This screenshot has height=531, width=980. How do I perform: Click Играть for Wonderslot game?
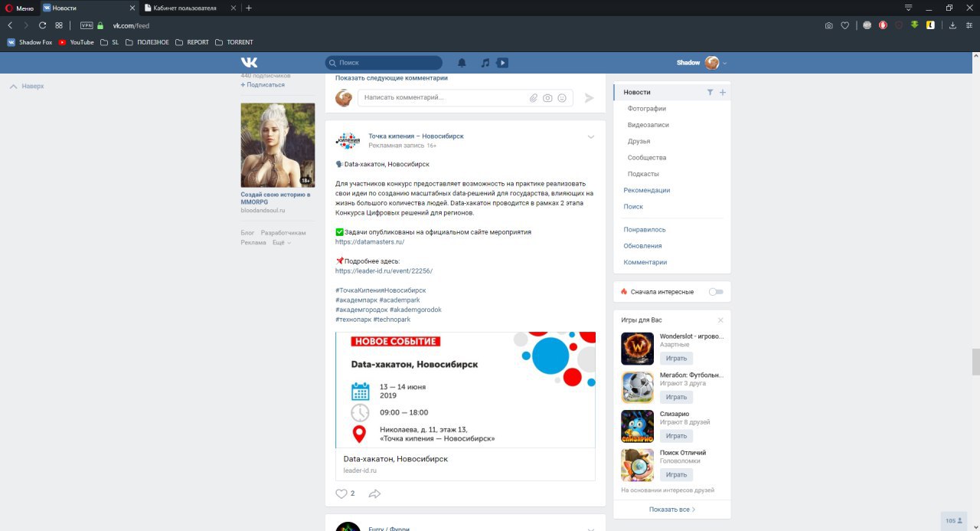tap(676, 358)
